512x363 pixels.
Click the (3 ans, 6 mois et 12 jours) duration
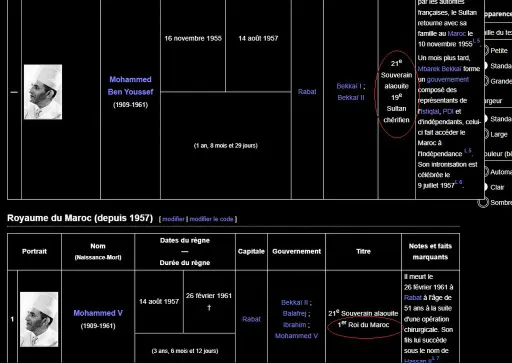point(185,351)
